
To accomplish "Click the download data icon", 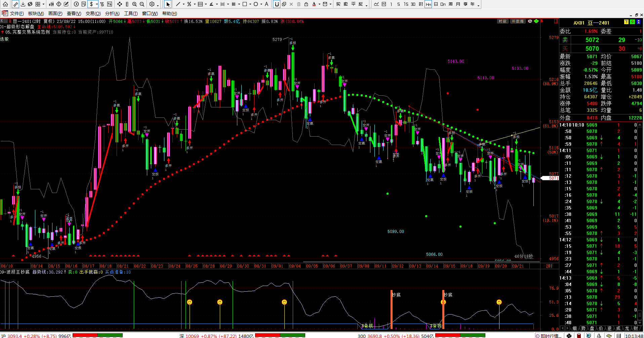I will (23, 4).
